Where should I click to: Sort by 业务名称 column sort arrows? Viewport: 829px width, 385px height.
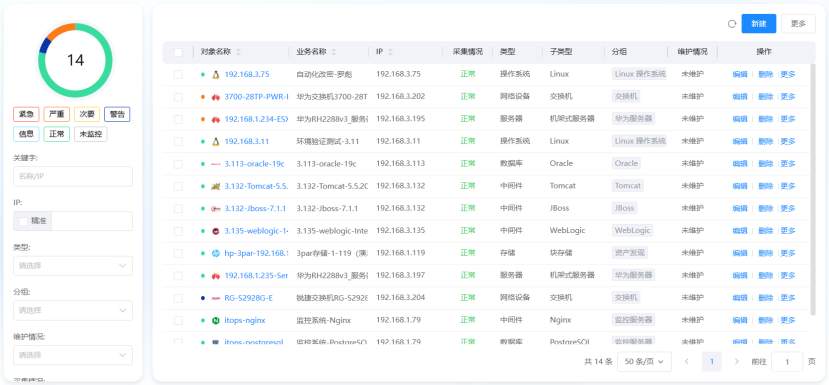pos(334,52)
